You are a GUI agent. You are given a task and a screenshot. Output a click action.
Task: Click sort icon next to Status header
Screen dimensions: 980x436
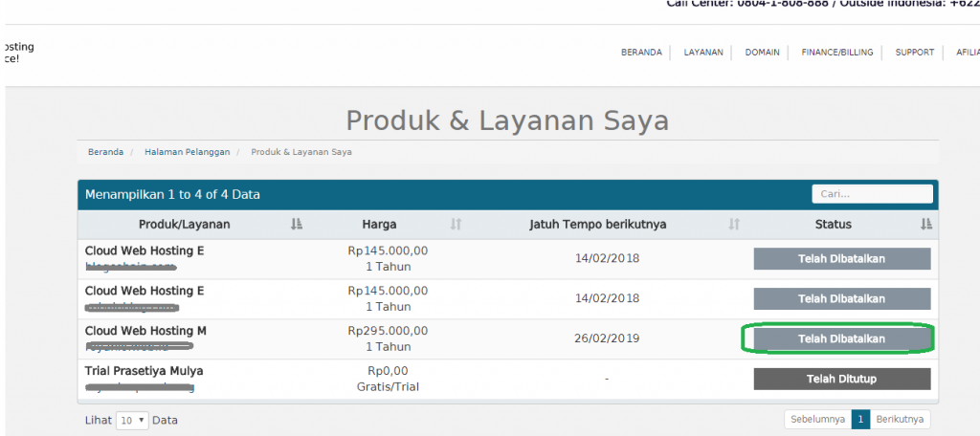[x=925, y=224]
